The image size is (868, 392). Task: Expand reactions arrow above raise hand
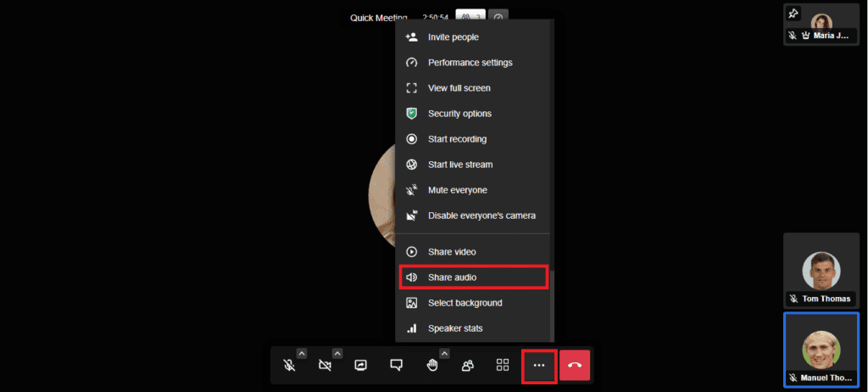[x=444, y=353]
